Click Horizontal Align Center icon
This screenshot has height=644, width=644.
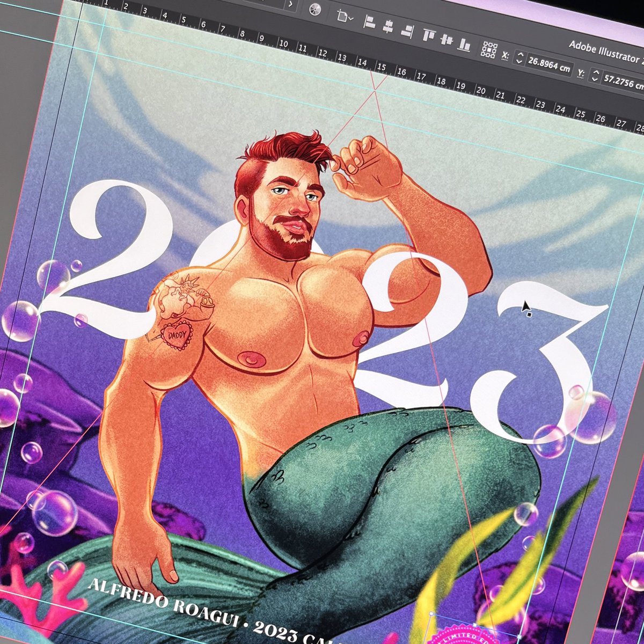tap(387, 26)
